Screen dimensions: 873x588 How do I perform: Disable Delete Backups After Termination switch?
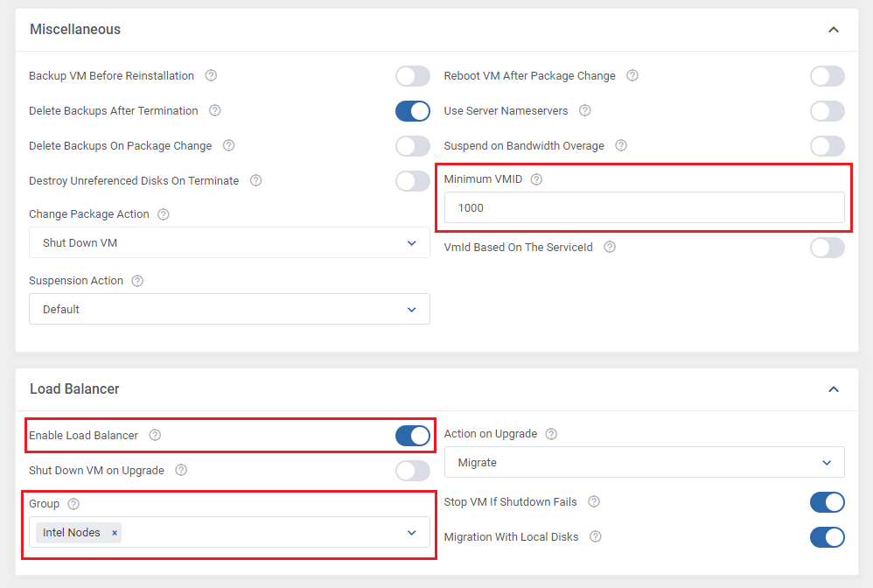tap(413, 111)
